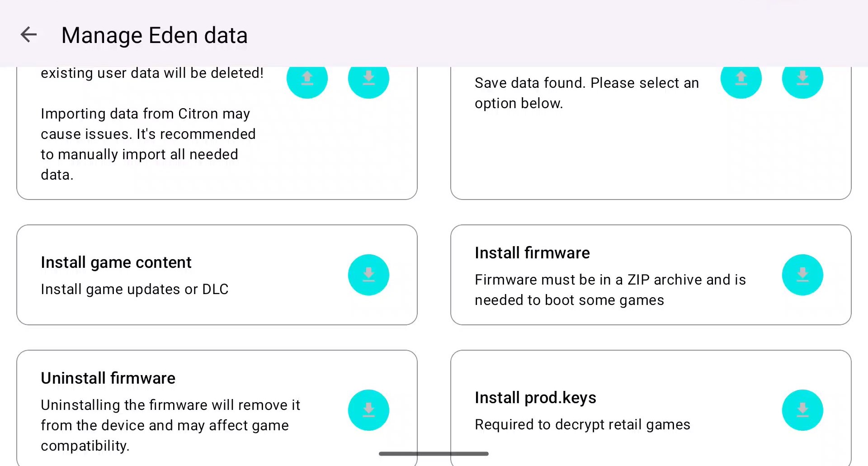Tap the download arrow in the save data card

point(802,79)
